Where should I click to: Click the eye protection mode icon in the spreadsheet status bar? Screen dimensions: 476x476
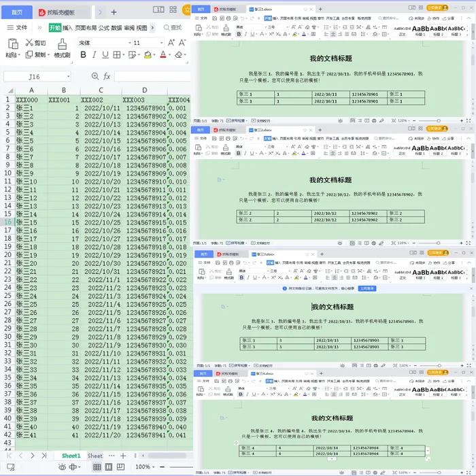(x=63, y=467)
